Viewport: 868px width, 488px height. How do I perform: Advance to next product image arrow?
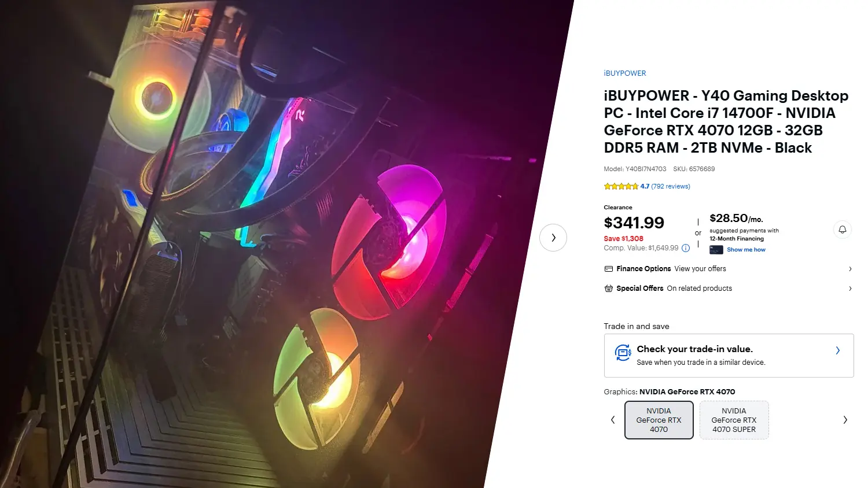553,238
